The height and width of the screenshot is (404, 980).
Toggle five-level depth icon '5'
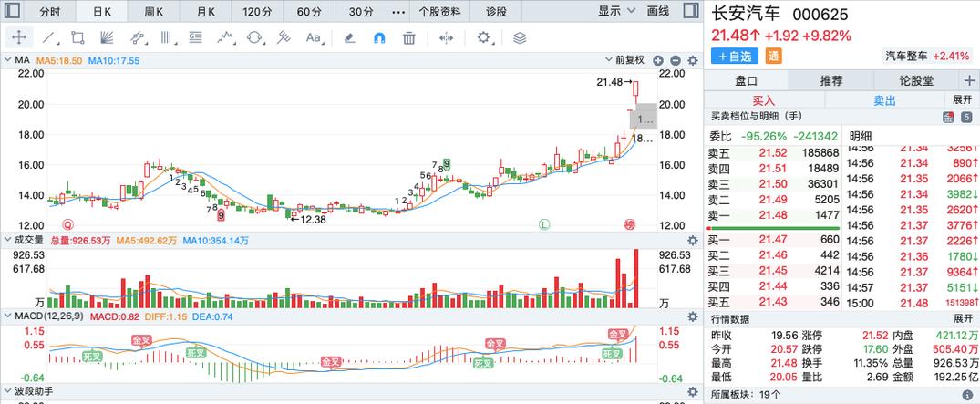pos(966,117)
